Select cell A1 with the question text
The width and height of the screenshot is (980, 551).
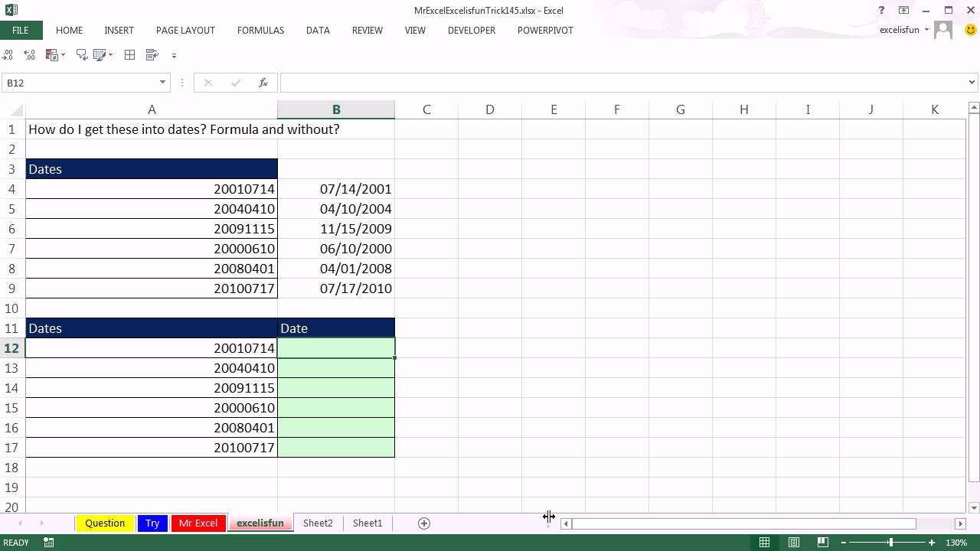tap(152, 129)
